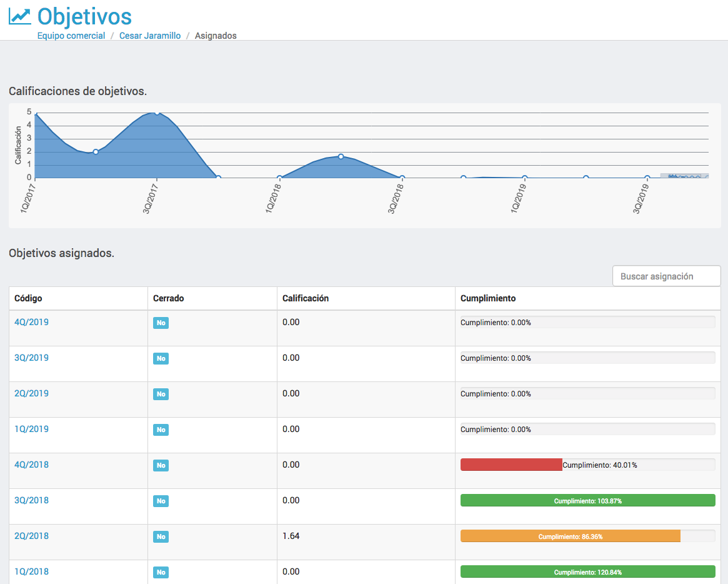Click the 1.64 calificación value for 2Q/2018
The image size is (728, 584).
291,536
